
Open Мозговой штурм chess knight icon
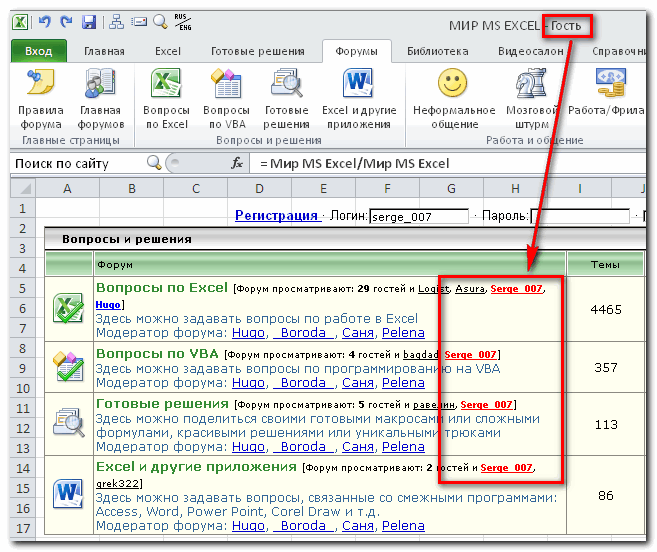coord(531,83)
